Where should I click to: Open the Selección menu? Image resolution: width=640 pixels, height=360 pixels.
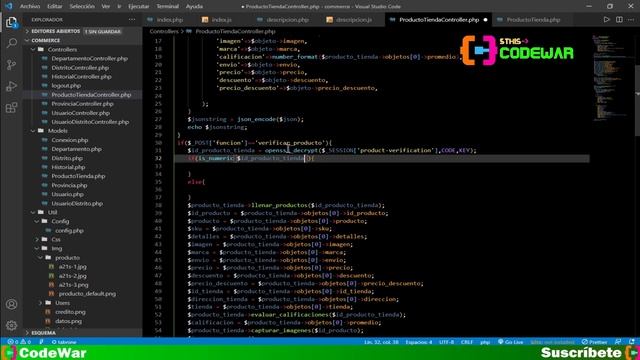(x=82, y=6)
